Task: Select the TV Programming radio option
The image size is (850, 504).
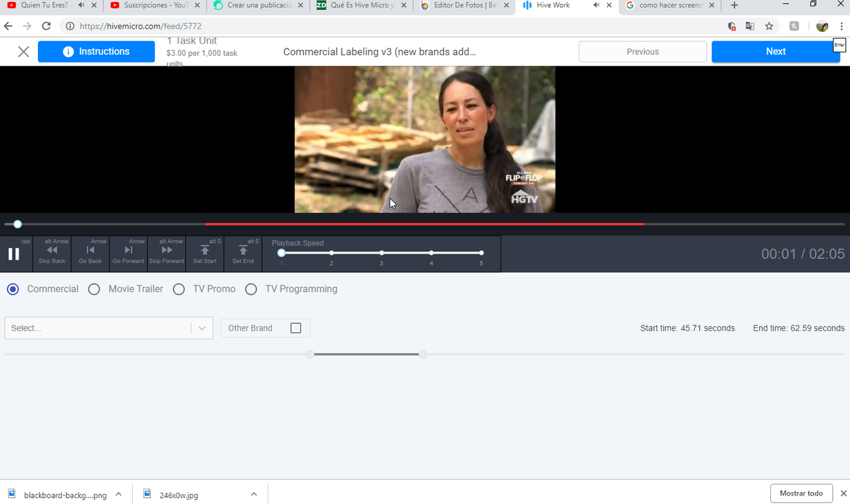Action: [x=251, y=289]
